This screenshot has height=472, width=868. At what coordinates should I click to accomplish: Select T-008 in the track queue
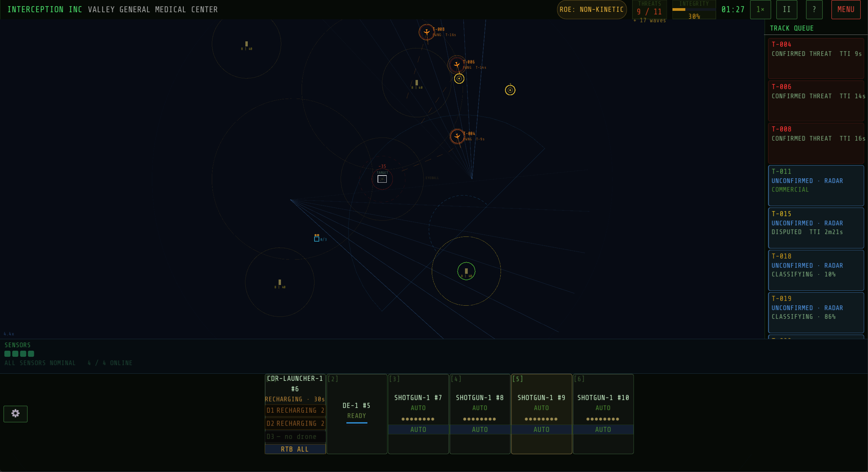coord(816,143)
